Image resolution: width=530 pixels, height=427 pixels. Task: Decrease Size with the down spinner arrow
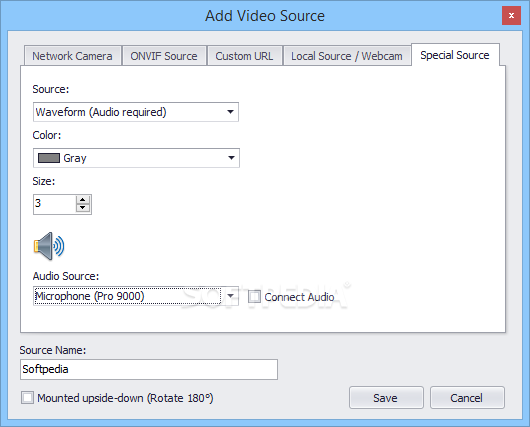(83, 208)
